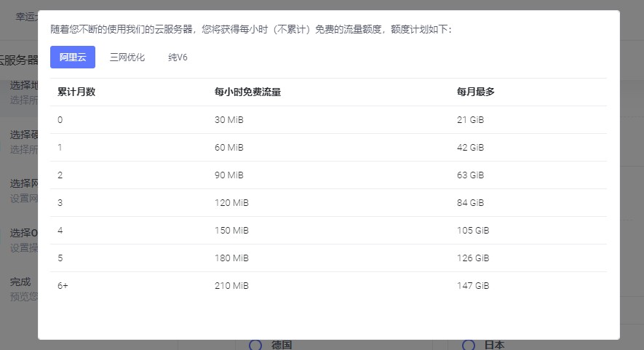Click the 147 GiB monthly cell
Viewport: 644px width, 350px height.
point(473,286)
